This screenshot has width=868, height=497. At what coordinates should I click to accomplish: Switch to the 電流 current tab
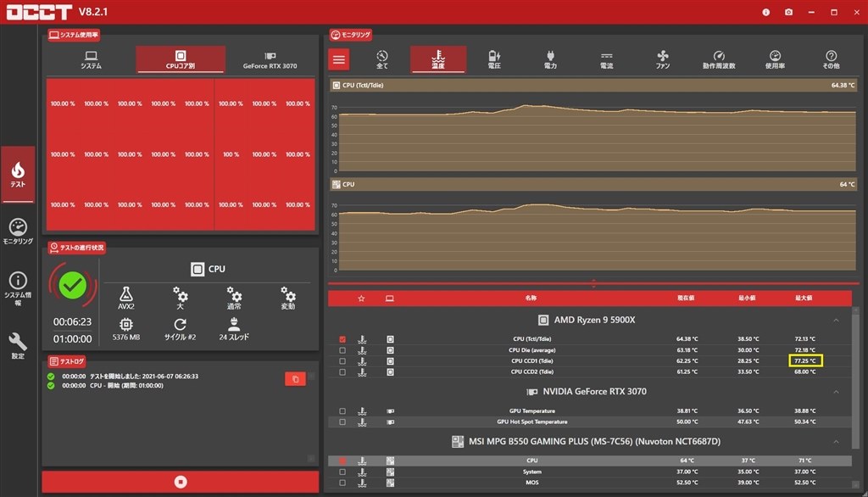(x=607, y=60)
